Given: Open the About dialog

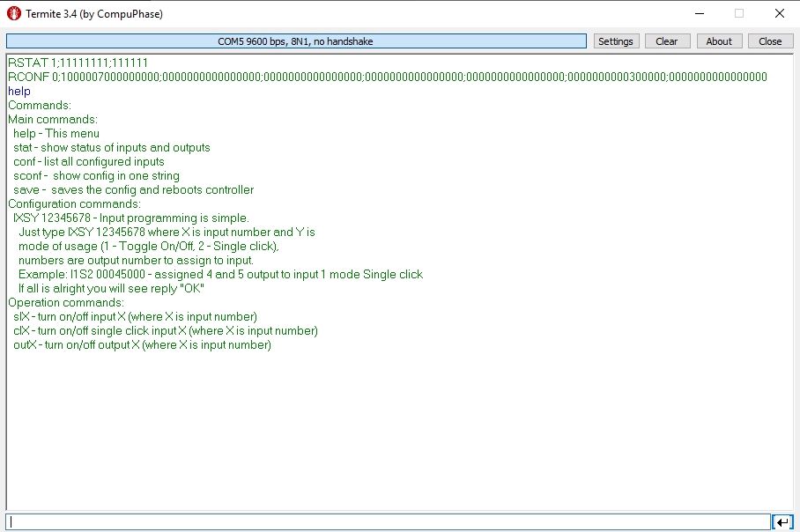Looking at the screenshot, I should tap(719, 41).
